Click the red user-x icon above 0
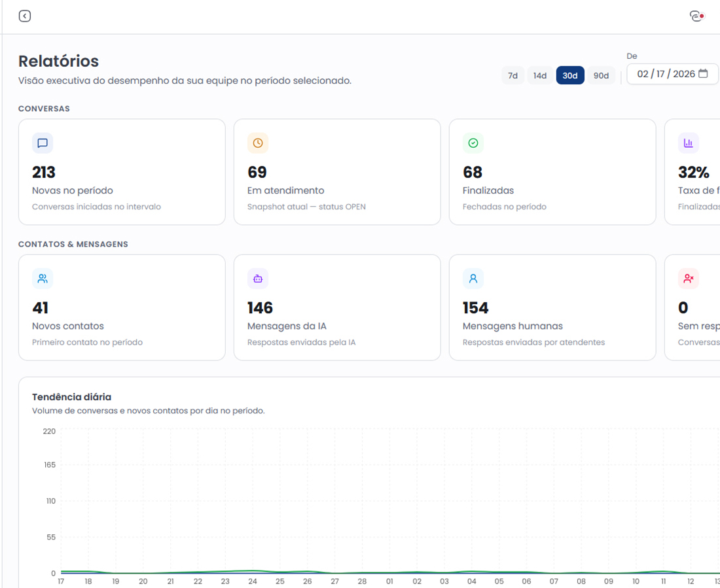Viewport: 720px width, 588px height. click(x=688, y=279)
